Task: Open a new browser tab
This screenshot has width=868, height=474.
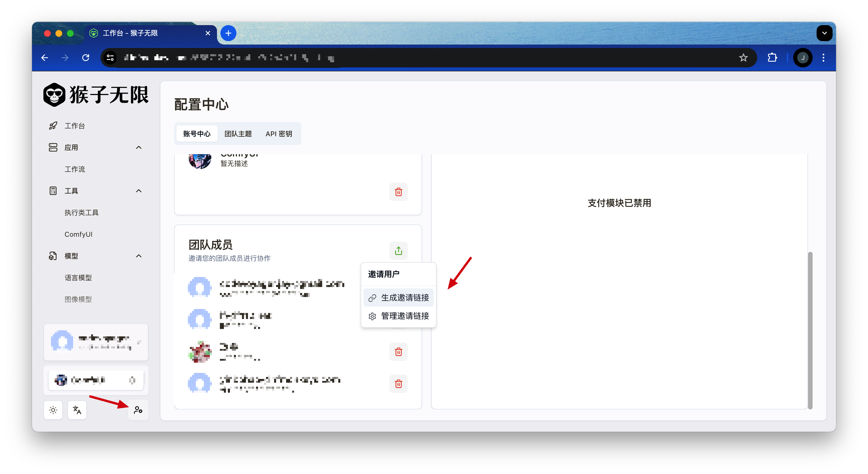Action: (x=228, y=33)
